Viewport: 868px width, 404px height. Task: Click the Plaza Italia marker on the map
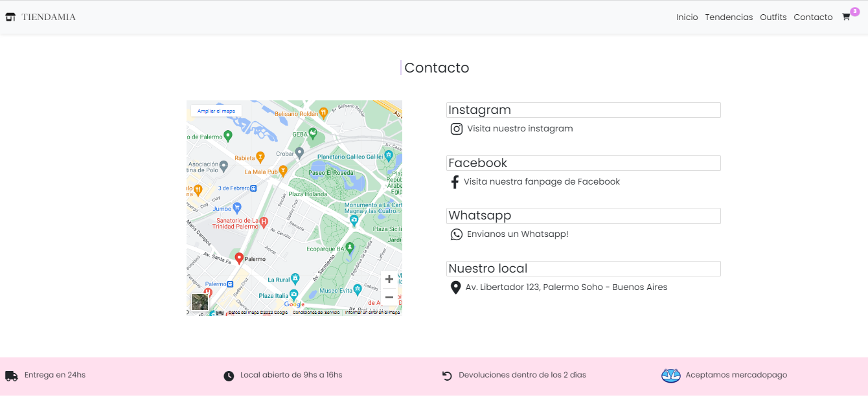(x=294, y=295)
